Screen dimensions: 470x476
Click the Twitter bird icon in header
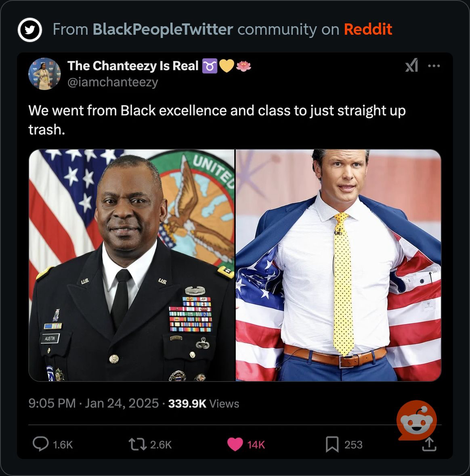(30, 30)
